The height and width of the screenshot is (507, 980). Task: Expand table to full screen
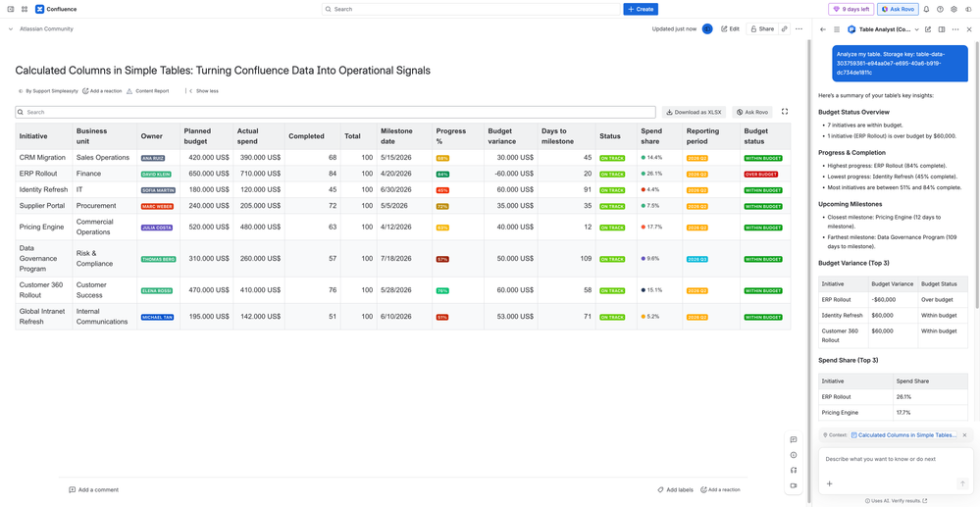click(785, 112)
